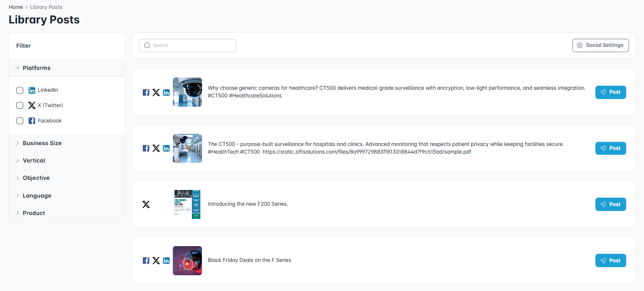
Task: Expand the Business Size filter
Action: [x=42, y=143]
